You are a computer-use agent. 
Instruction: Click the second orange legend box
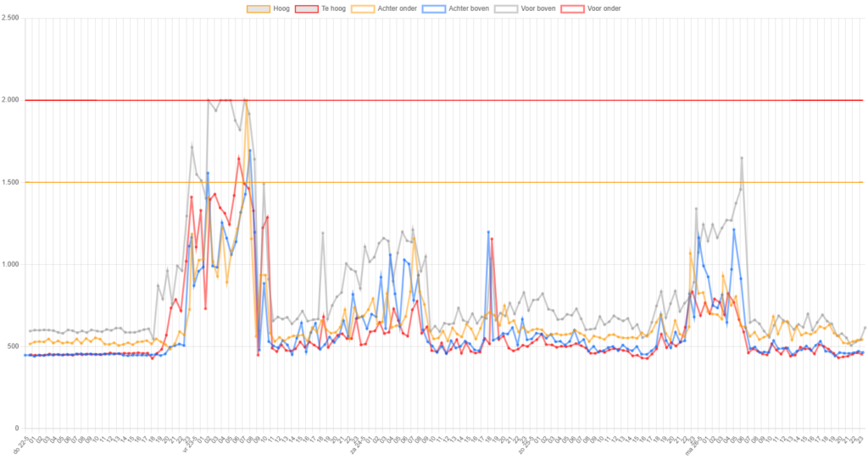(x=363, y=8)
